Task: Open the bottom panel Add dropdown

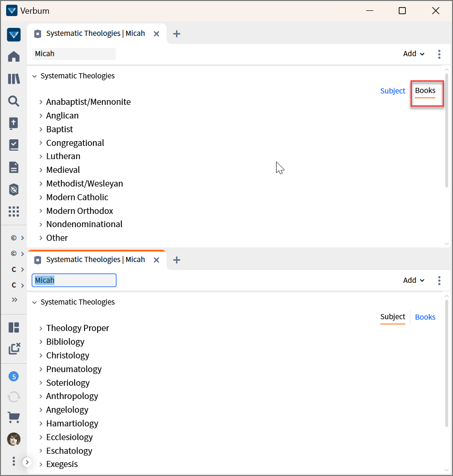Action: pyautogui.click(x=413, y=280)
